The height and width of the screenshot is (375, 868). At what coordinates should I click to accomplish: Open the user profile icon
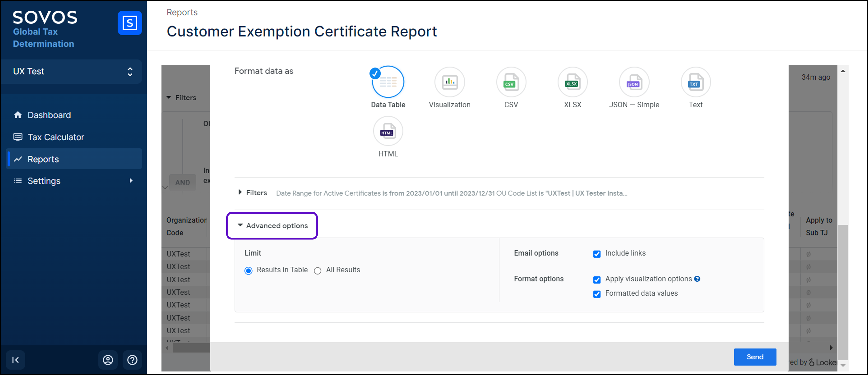tap(108, 360)
